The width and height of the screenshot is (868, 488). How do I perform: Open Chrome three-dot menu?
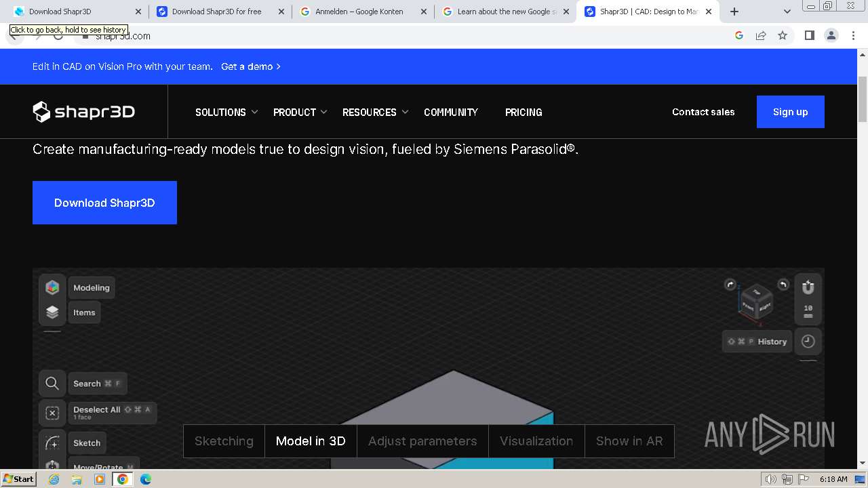coord(854,35)
